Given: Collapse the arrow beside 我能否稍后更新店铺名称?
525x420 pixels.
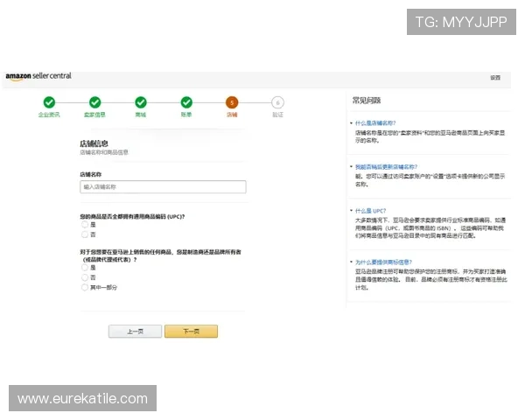Looking at the screenshot, I should pos(351,166).
